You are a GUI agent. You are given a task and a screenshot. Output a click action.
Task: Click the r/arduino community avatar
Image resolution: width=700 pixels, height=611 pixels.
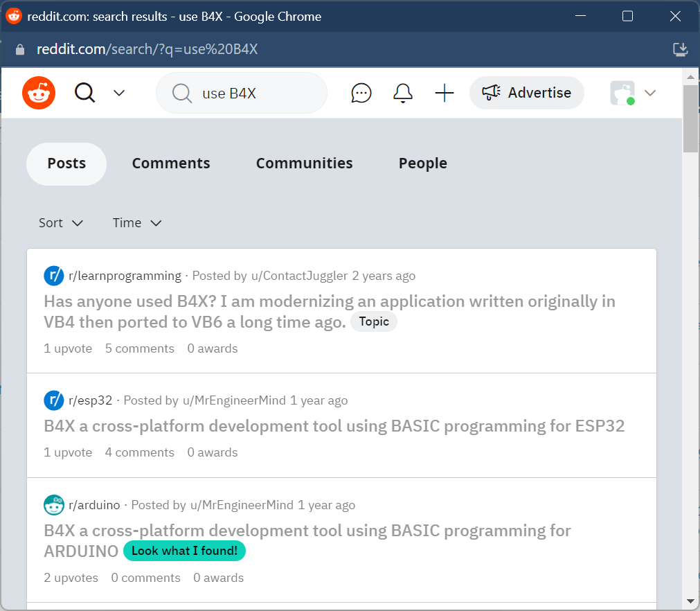point(54,505)
